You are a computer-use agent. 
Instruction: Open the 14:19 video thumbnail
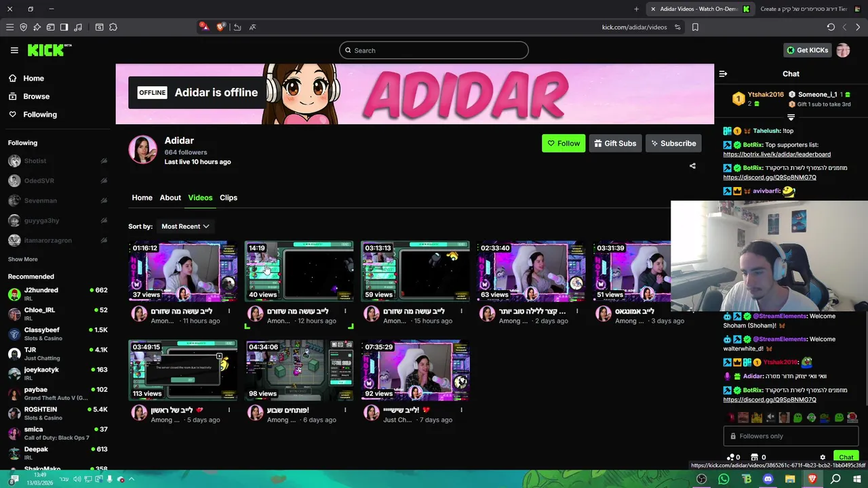click(299, 271)
